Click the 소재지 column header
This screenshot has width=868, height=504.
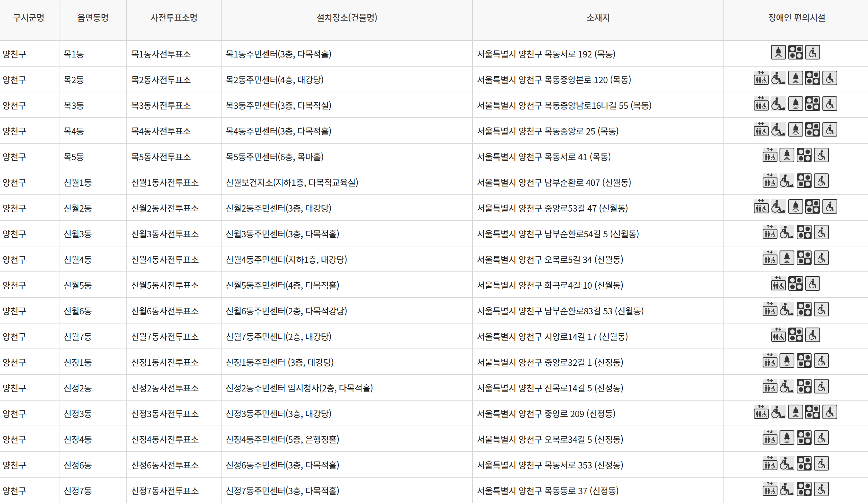[597, 18]
